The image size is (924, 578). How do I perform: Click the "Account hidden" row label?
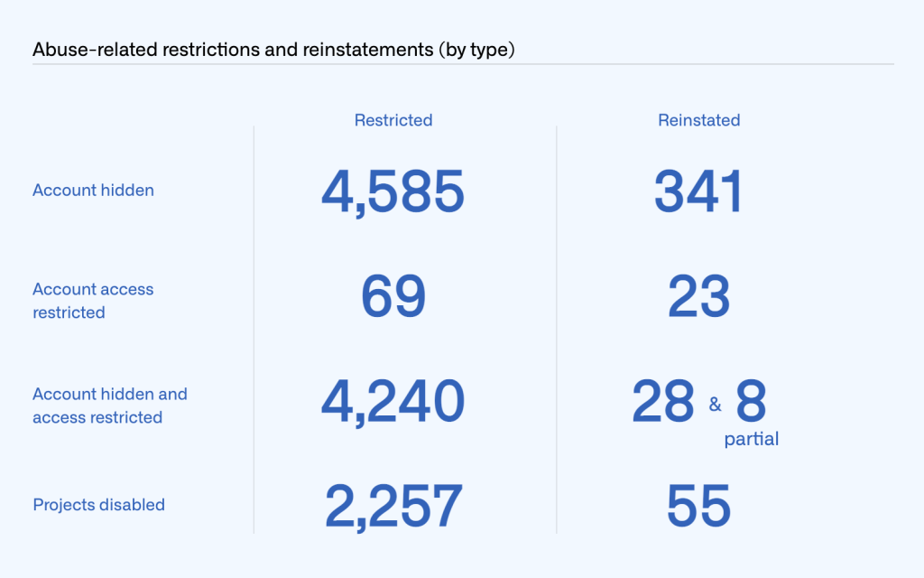pyautogui.click(x=93, y=191)
